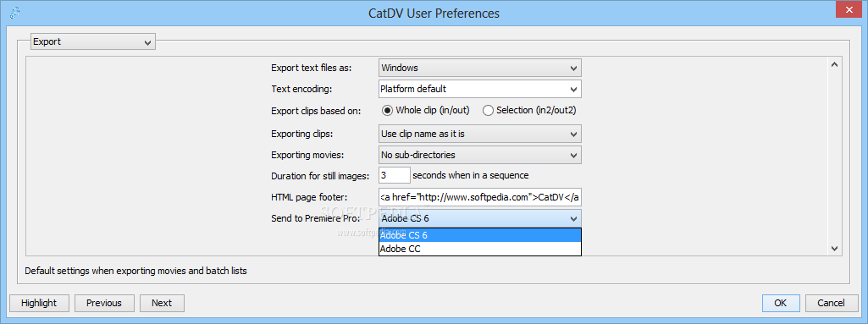Click the 'Export text files as:' label
Viewport: 868px width, 324px height.
click(x=311, y=68)
